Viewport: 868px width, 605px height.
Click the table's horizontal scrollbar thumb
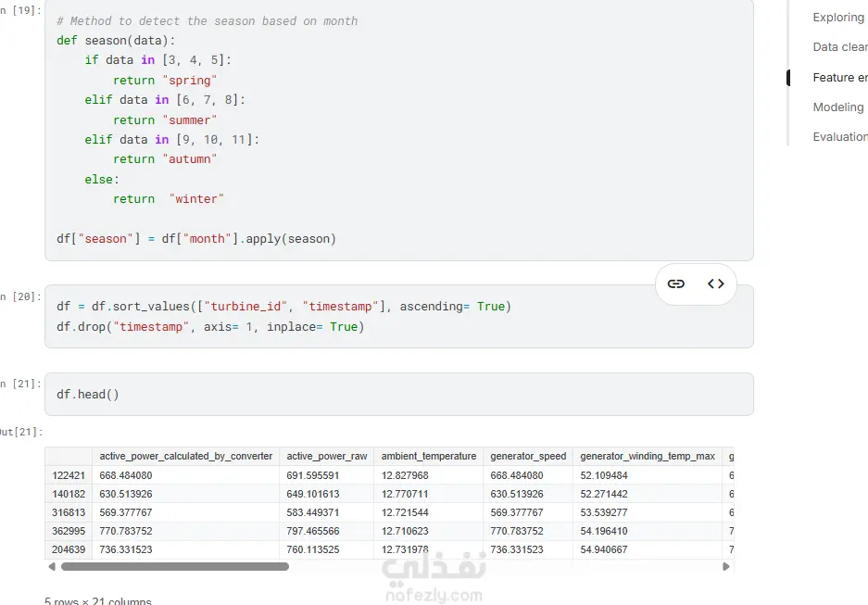[x=175, y=566]
